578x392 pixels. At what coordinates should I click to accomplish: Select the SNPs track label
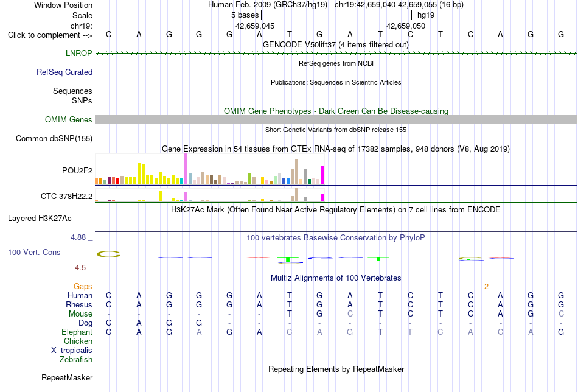pos(82,100)
